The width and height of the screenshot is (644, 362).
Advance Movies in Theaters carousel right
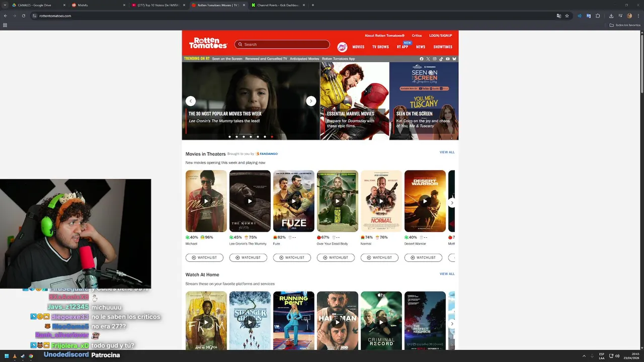click(452, 203)
